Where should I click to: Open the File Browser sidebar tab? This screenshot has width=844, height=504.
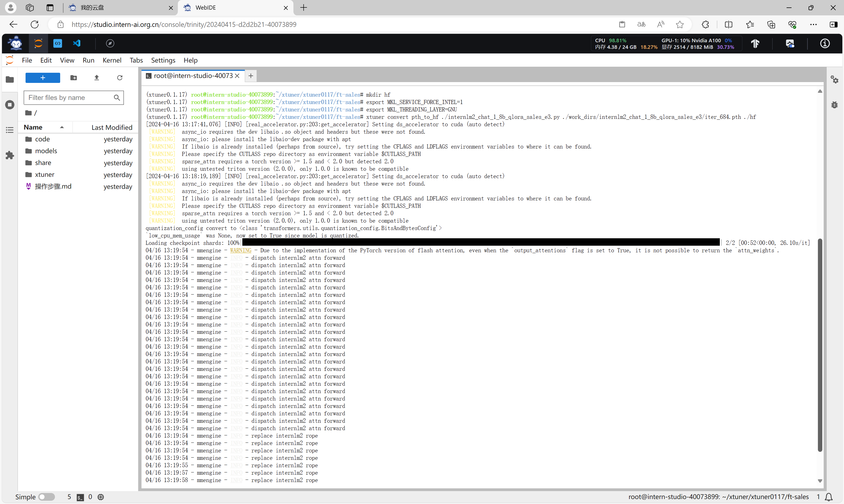pos(10,80)
